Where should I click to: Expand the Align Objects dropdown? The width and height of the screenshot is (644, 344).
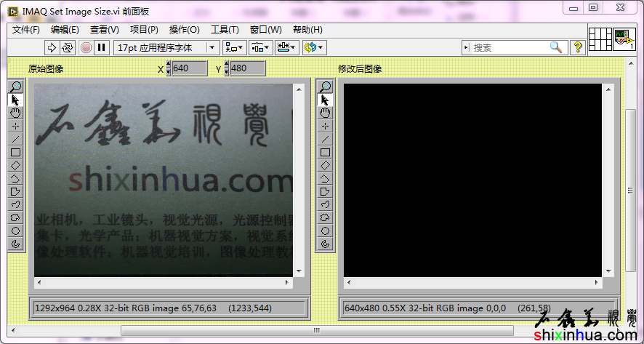tap(234, 47)
